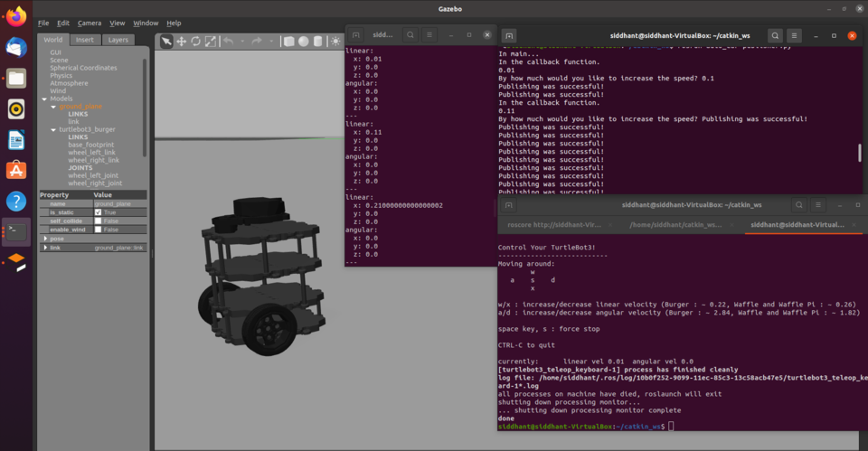The image size is (868, 451).
Task: Add a point light with sun icon
Action: point(335,42)
